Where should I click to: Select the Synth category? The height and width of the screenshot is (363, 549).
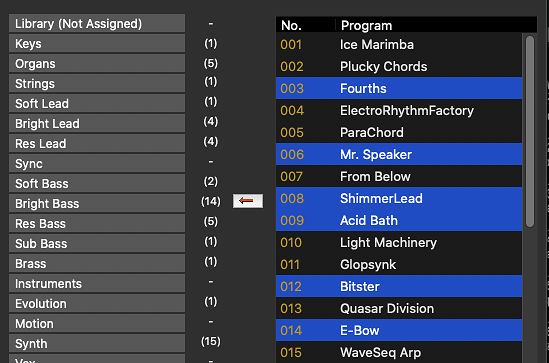(97, 343)
